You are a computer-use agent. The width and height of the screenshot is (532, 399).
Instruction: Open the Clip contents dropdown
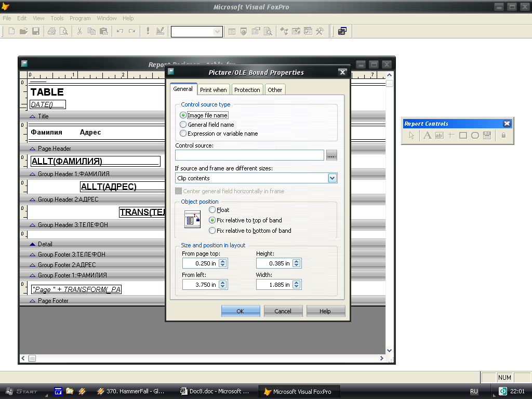[x=332, y=178]
